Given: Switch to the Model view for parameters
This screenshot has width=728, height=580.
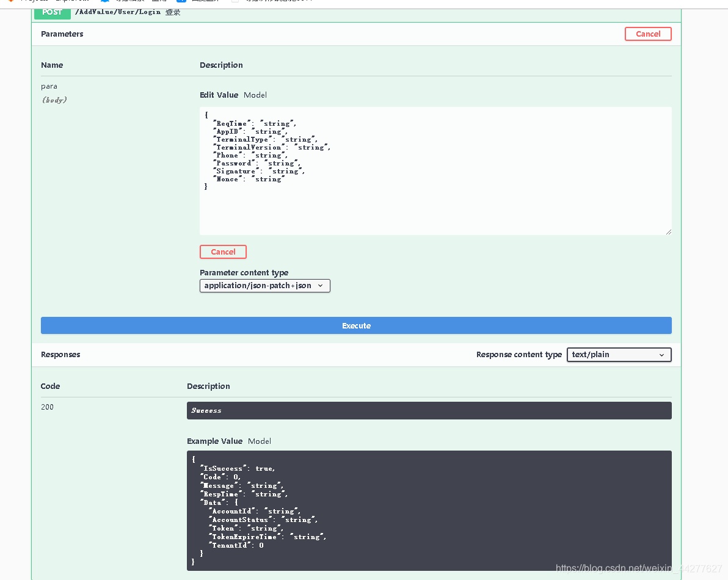Looking at the screenshot, I should tap(255, 95).
